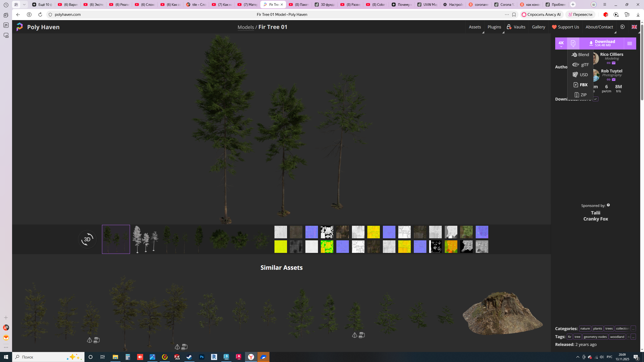Click the login icon in the navbar
Viewport: 644px width, 362px height.
tap(622, 27)
